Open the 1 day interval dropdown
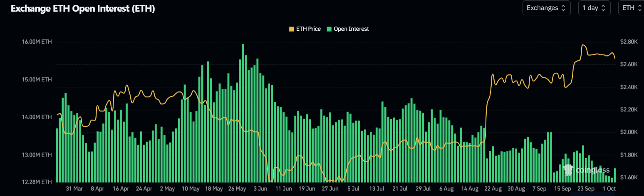 594,8
